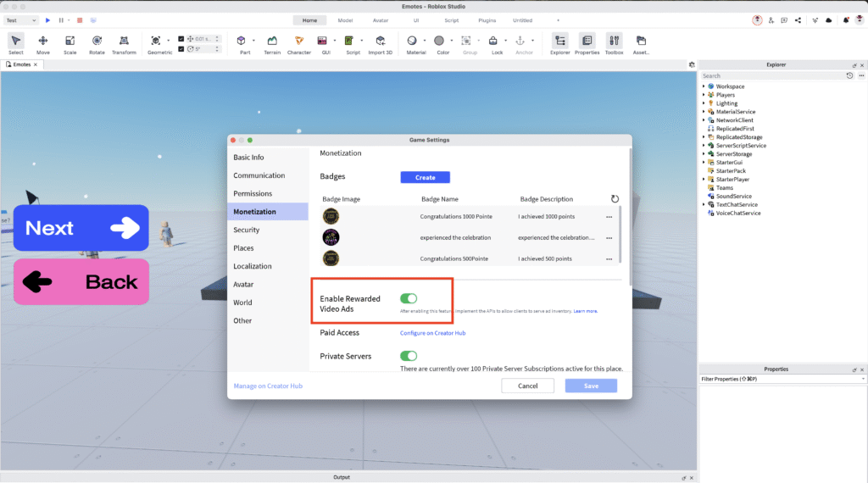Expand the Workspace tree node

[x=704, y=86]
